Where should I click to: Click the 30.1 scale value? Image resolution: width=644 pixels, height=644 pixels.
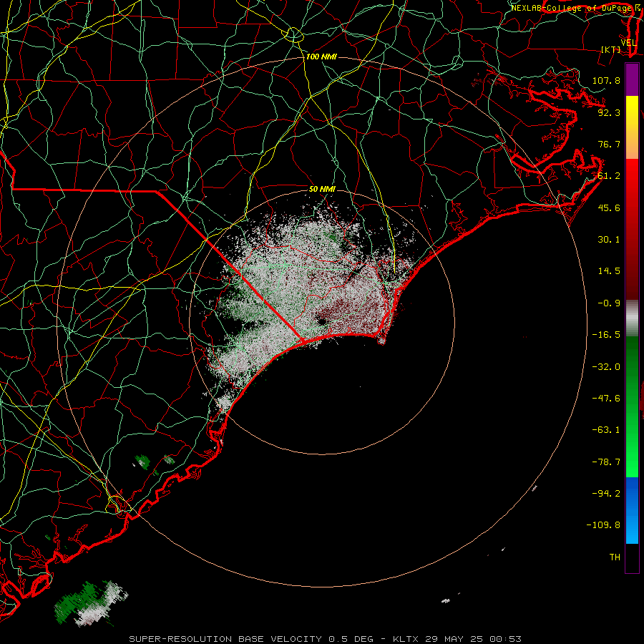[x=609, y=240]
